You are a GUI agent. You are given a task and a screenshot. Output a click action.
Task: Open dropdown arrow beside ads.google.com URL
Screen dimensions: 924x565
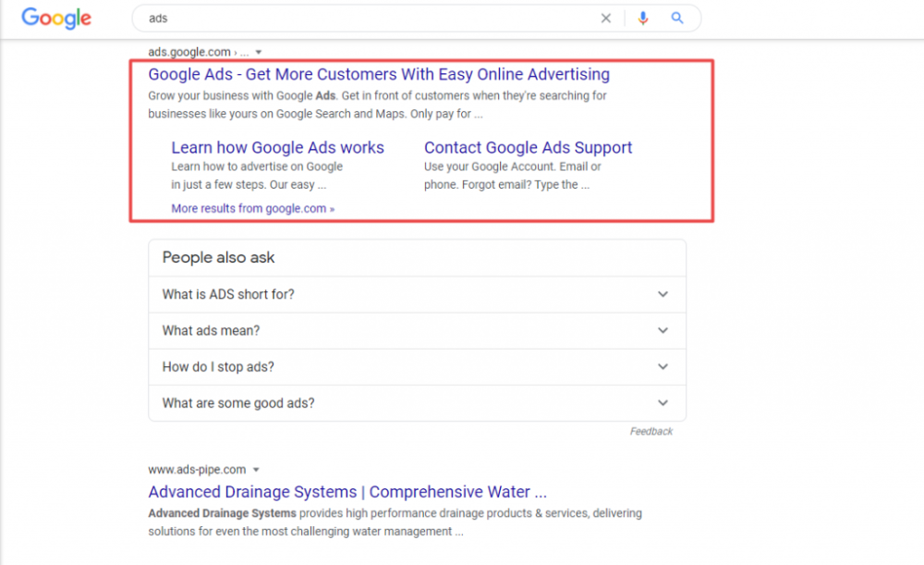(x=259, y=53)
